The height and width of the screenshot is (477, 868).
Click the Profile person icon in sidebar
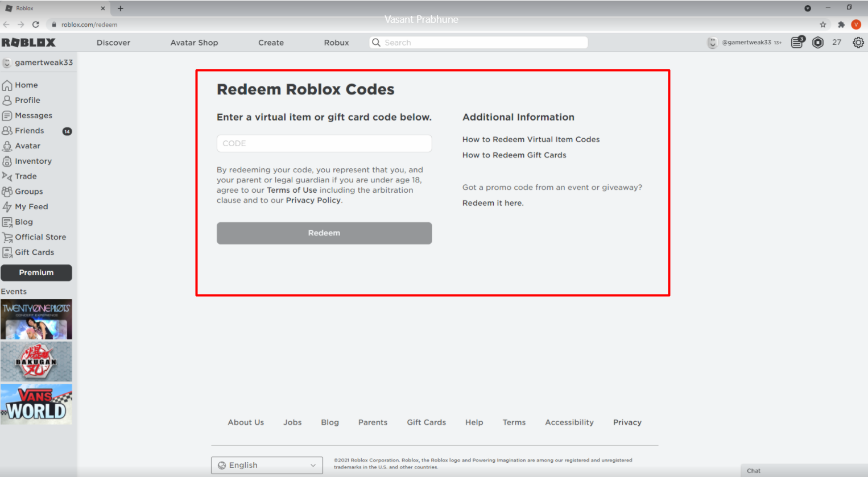pyautogui.click(x=7, y=100)
